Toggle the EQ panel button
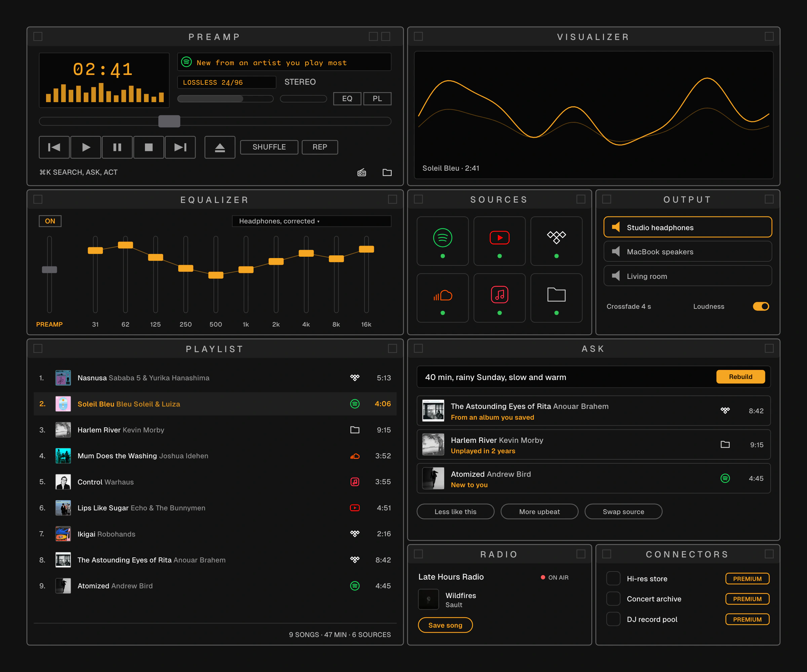Image resolution: width=807 pixels, height=672 pixels. [347, 99]
